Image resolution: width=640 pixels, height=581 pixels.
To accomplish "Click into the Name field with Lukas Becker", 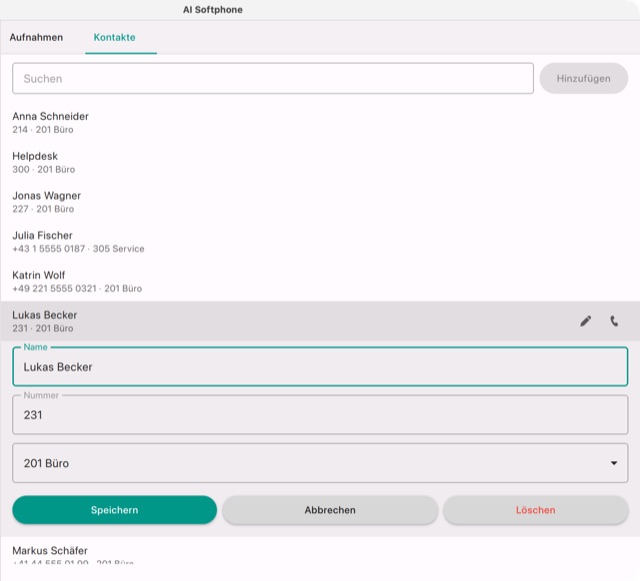I will coord(320,366).
